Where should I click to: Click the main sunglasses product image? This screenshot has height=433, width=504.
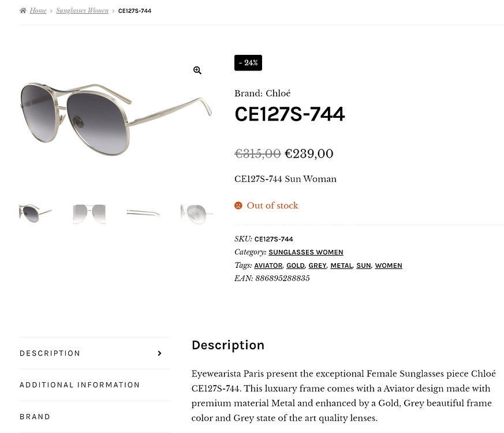[115, 118]
